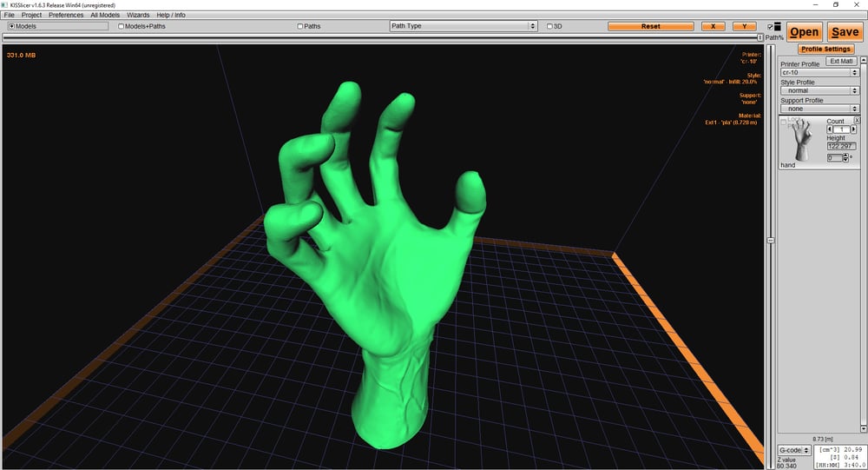Click the '[cm^3] 20.99' volume readout
The width and height of the screenshot is (868, 470).
pos(841,449)
